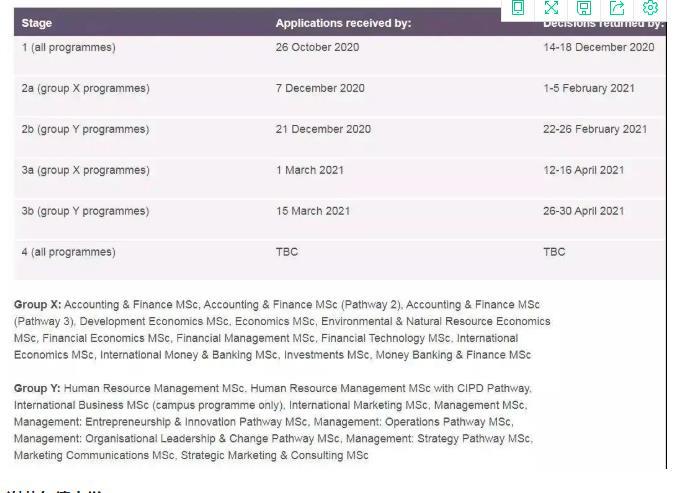This screenshot has width=676, height=493.
Task: Click "Money Banking & Finance MSc"
Action: click(x=453, y=355)
